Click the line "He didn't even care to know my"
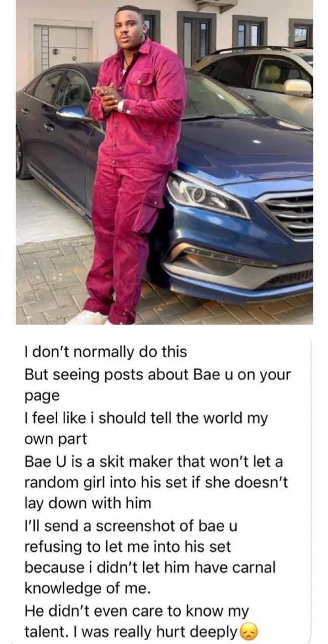 point(136,611)
